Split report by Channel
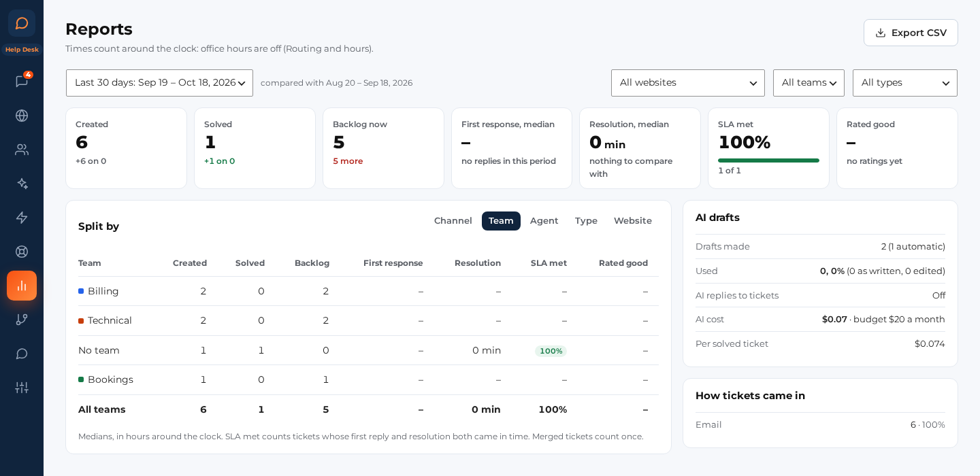 click(453, 221)
